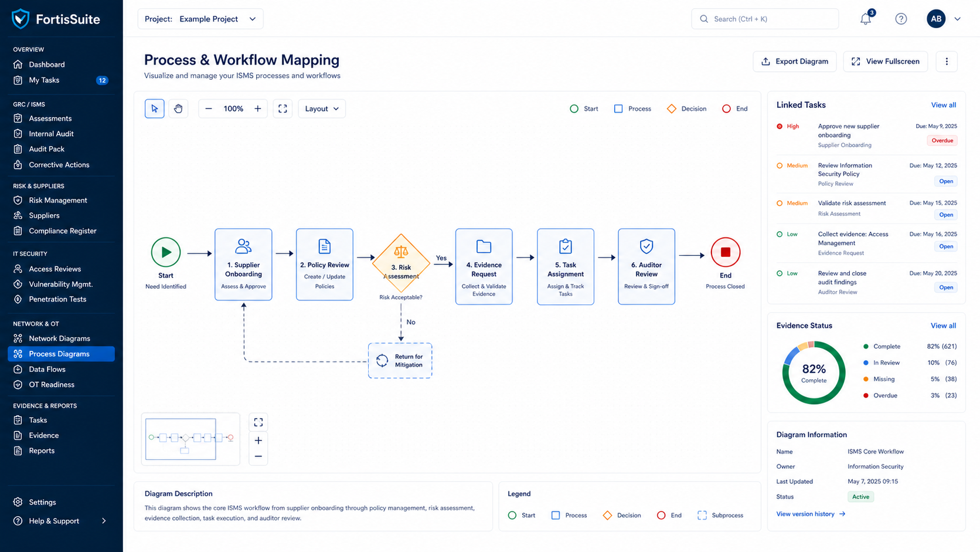
Task: Click the FortisSuite shield logo
Action: (21, 19)
